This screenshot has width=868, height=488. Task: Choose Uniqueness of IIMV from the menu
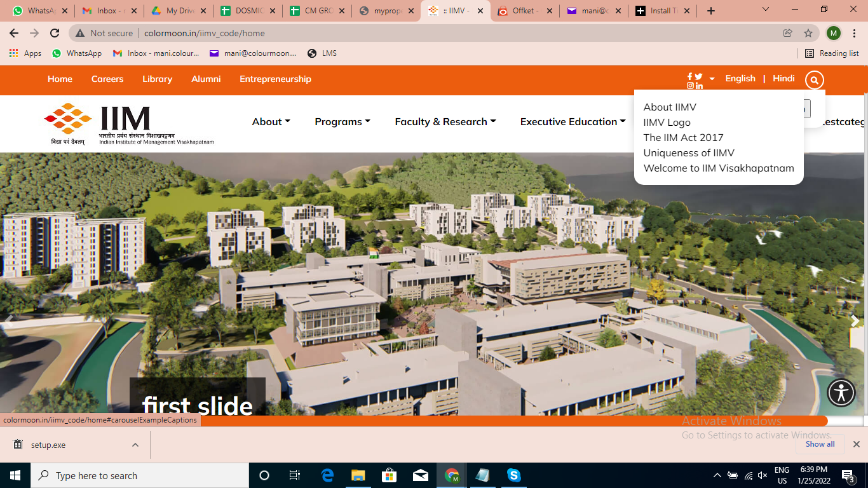(689, 152)
